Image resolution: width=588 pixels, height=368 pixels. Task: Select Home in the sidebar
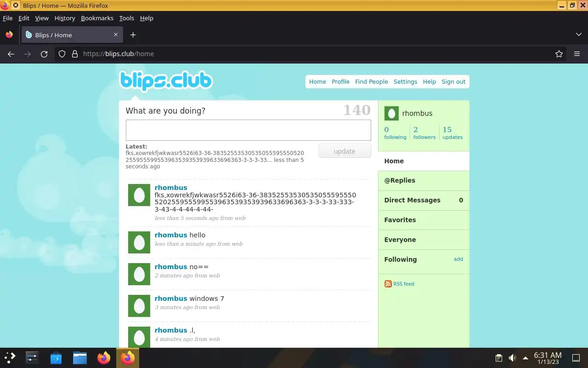pos(424,161)
